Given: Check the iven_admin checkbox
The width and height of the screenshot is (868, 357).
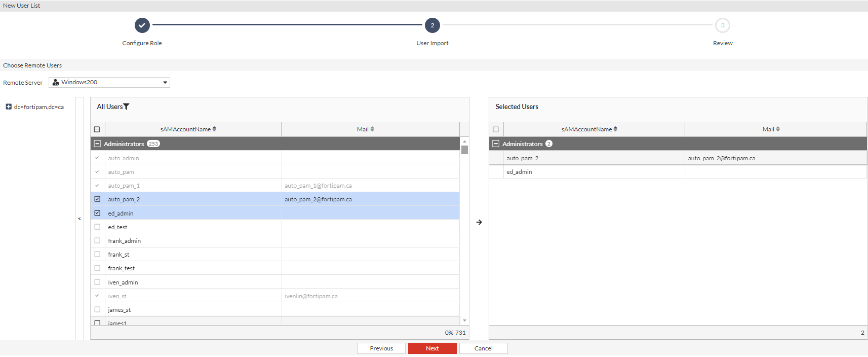Looking at the screenshot, I should point(97,282).
